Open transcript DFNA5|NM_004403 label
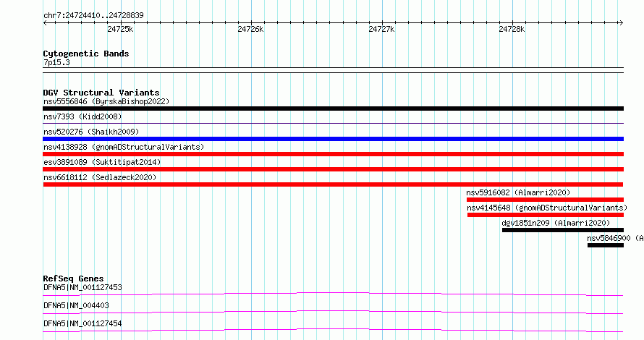The width and height of the screenshot is (644, 340). point(76,305)
